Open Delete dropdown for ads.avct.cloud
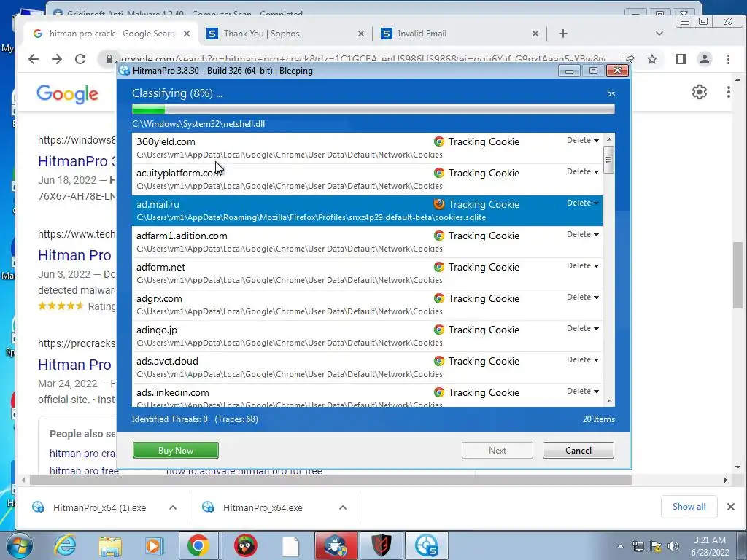This screenshot has width=747, height=560. 583,360
